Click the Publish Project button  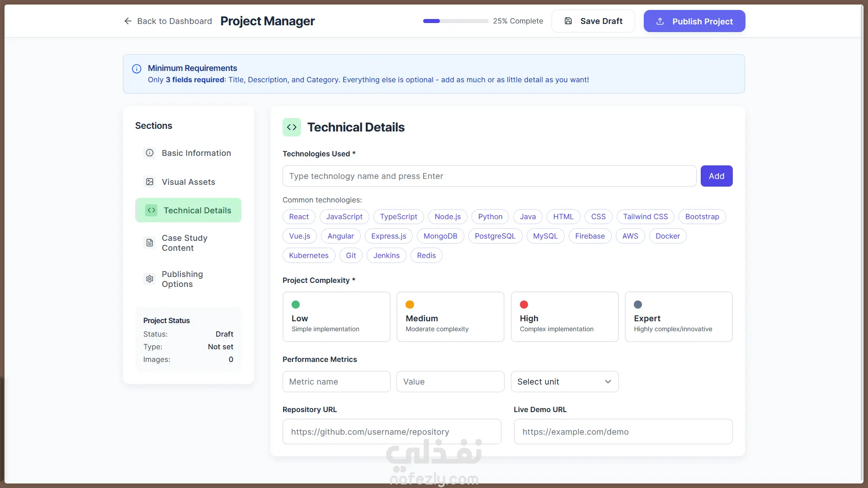[x=694, y=21]
